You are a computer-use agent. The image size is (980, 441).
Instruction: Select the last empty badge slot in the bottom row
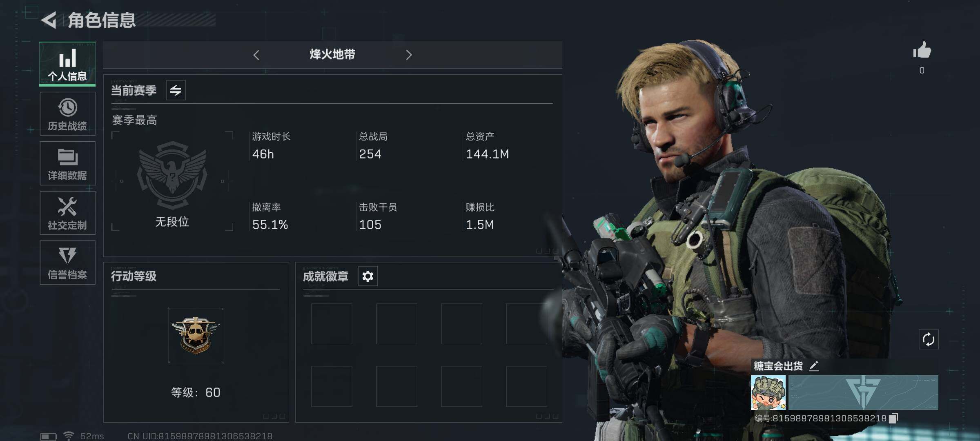[526, 386]
